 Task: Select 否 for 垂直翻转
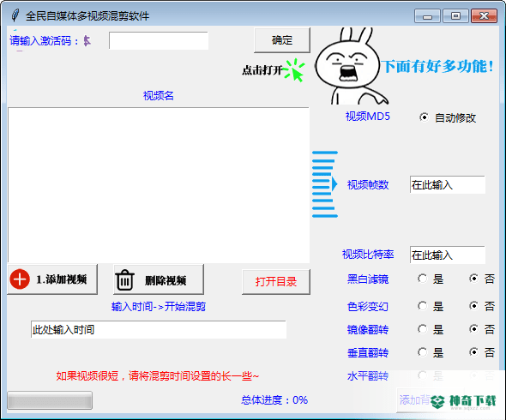473,352
